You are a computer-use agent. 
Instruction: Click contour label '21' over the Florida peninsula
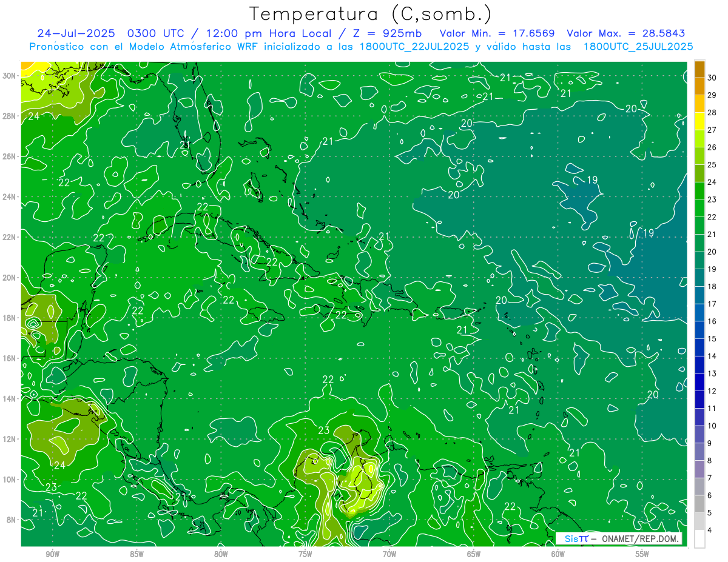click(x=185, y=144)
